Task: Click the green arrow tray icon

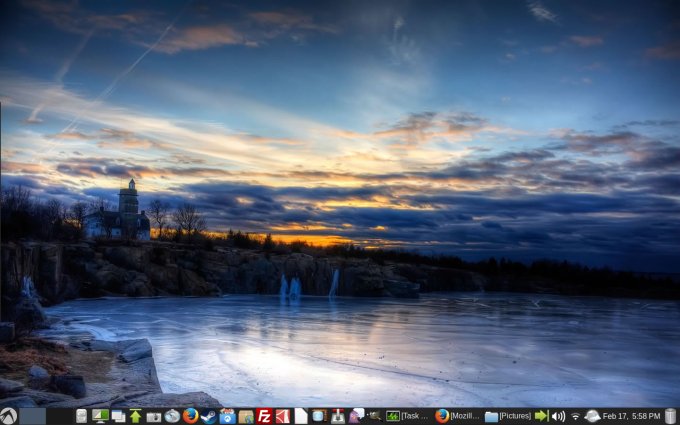Action: 541,416
